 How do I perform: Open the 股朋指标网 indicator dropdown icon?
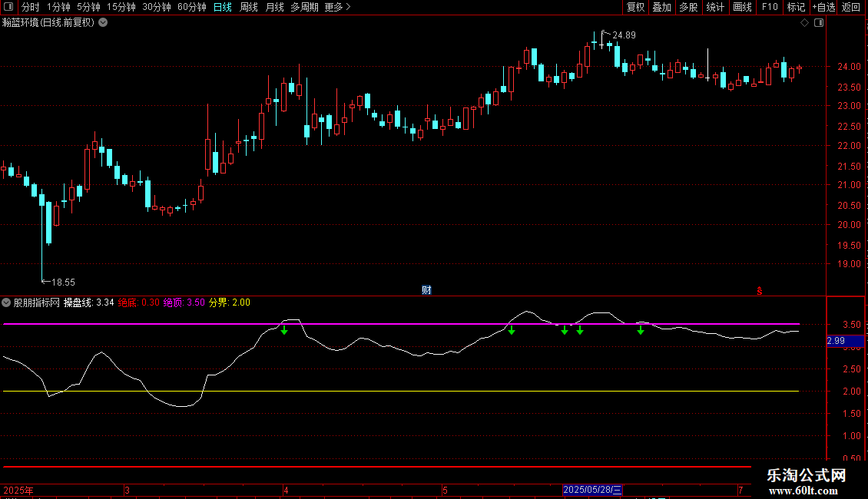[x=6, y=302]
